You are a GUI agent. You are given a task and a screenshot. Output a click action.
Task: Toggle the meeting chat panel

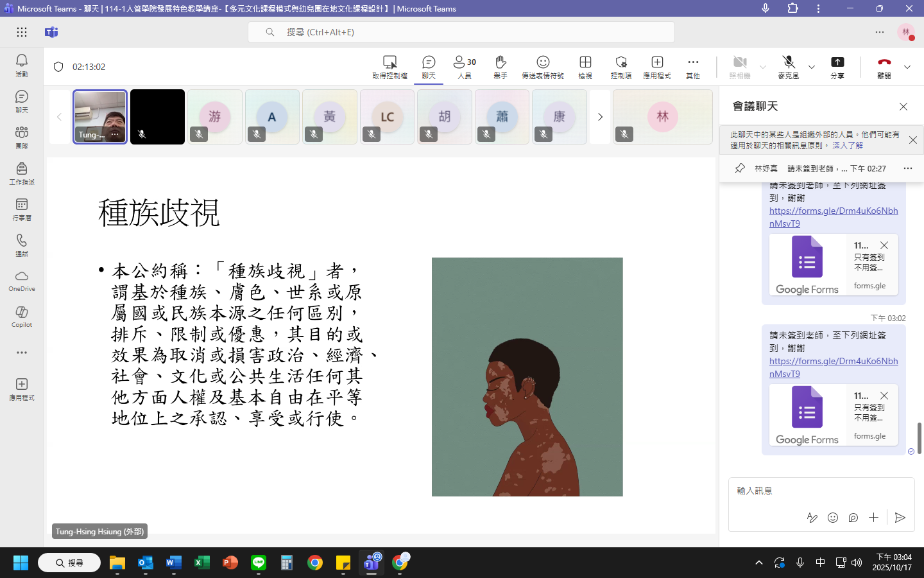click(429, 66)
